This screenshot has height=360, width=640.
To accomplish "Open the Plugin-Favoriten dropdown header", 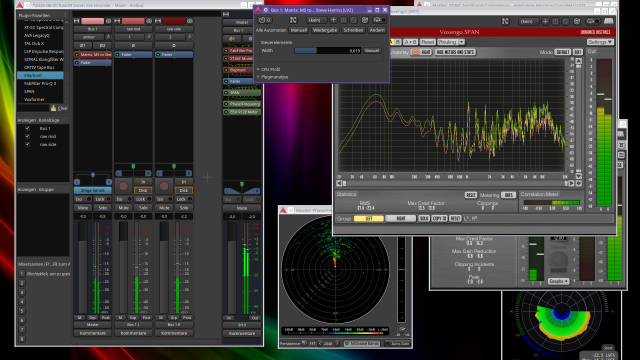I will 42,15.
